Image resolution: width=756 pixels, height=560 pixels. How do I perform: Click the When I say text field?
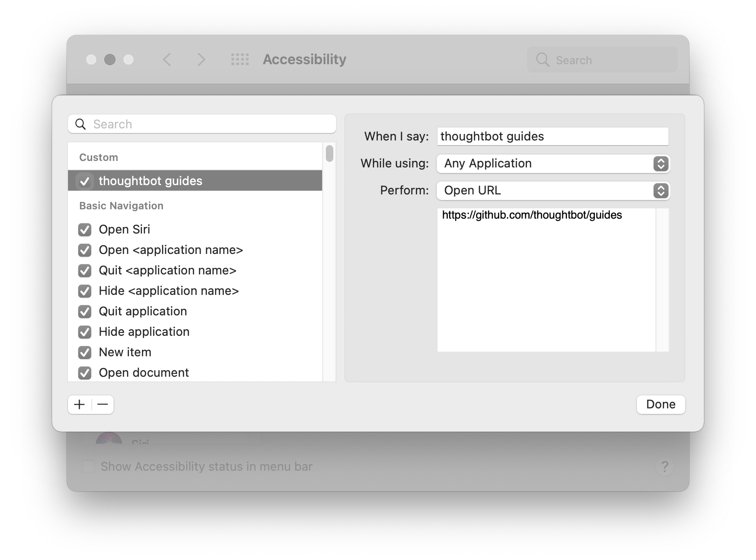point(553,136)
